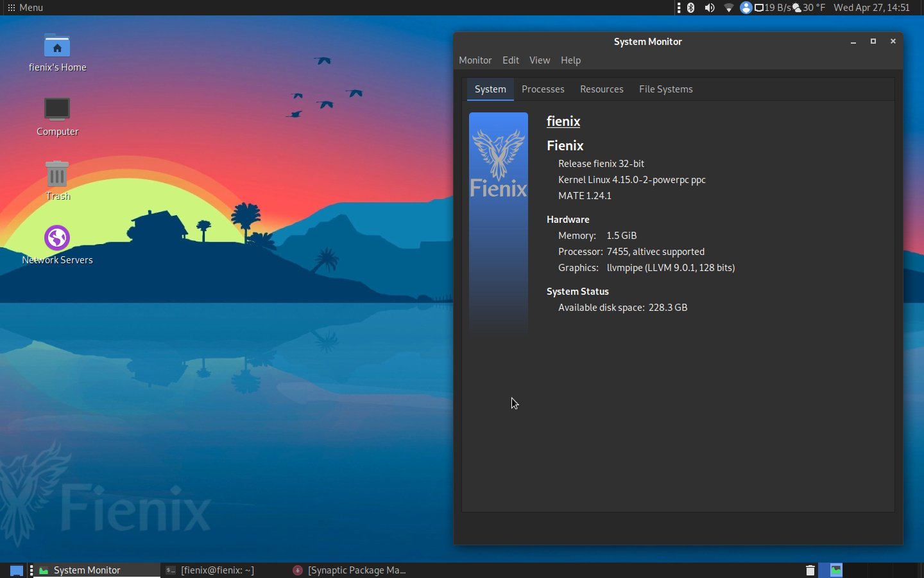Open the network wireless indicator
The height and width of the screenshot is (578, 924).
click(729, 7)
